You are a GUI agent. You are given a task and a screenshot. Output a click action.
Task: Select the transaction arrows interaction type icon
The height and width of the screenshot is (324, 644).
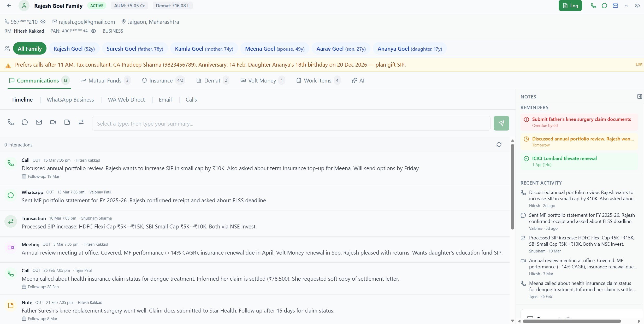[x=81, y=122]
